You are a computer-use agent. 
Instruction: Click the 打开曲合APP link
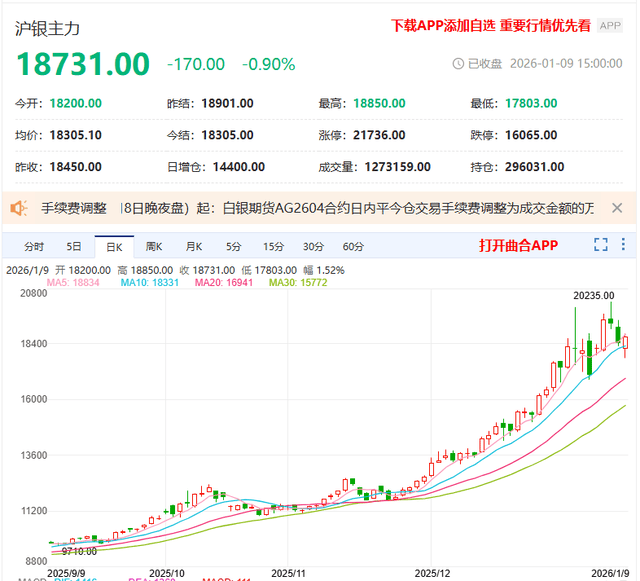517,245
